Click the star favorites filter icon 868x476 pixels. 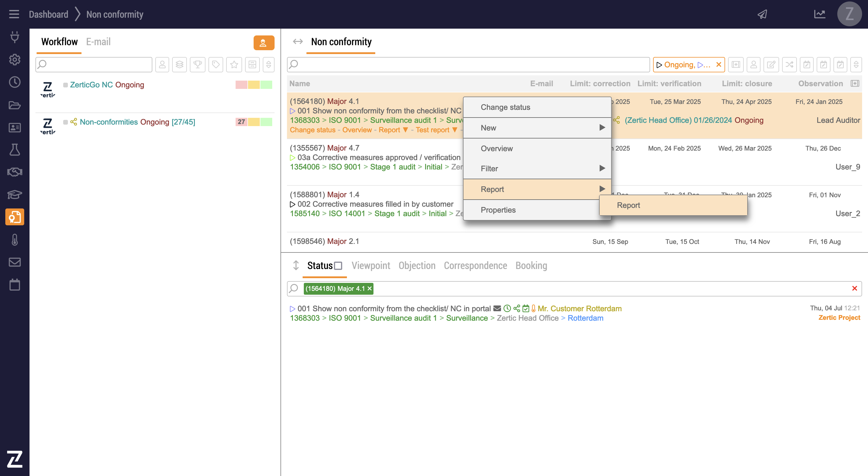tap(234, 64)
